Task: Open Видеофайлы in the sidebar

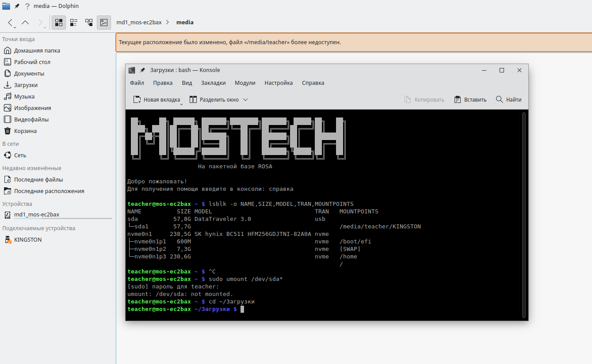Action: pos(31,119)
